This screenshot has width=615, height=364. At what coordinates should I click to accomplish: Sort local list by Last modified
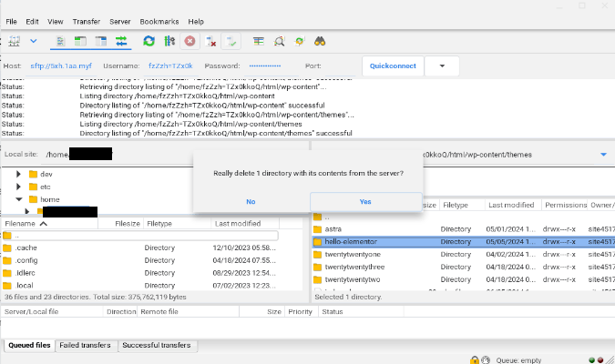click(245, 224)
